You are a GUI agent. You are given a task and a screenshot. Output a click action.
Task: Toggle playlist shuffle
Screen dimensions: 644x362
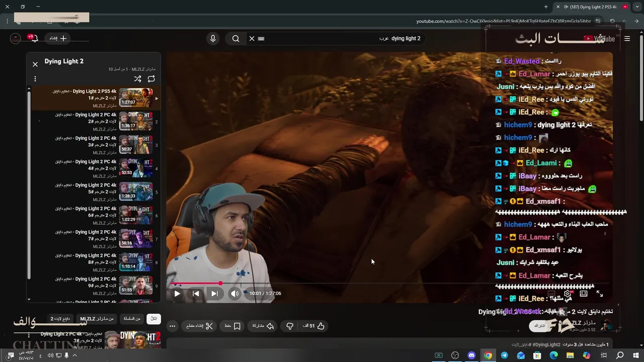pyautogui.click(x=137, y=79)
